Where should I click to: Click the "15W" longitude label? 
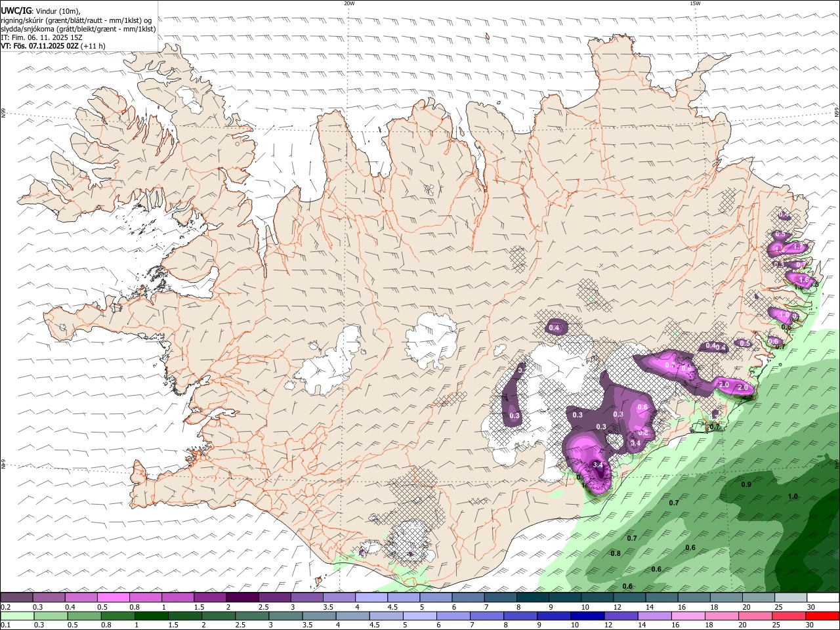coord(695,3)
